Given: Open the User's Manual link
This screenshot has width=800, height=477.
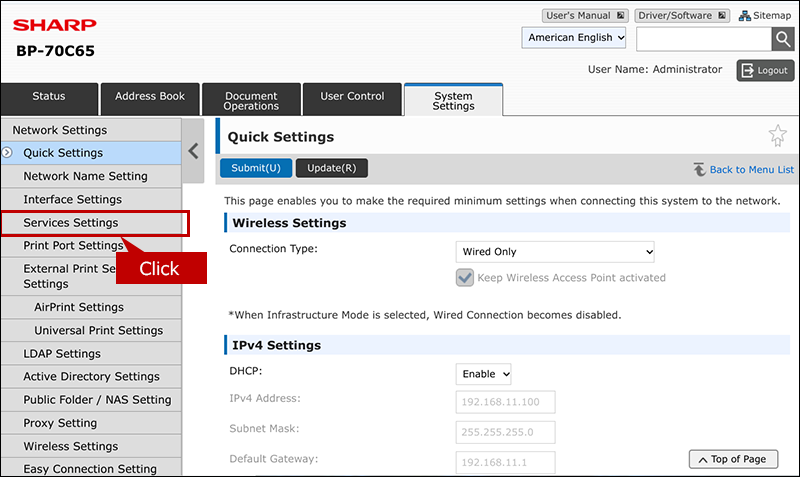Looking at the screenshot, I should (x=585, y=16).
